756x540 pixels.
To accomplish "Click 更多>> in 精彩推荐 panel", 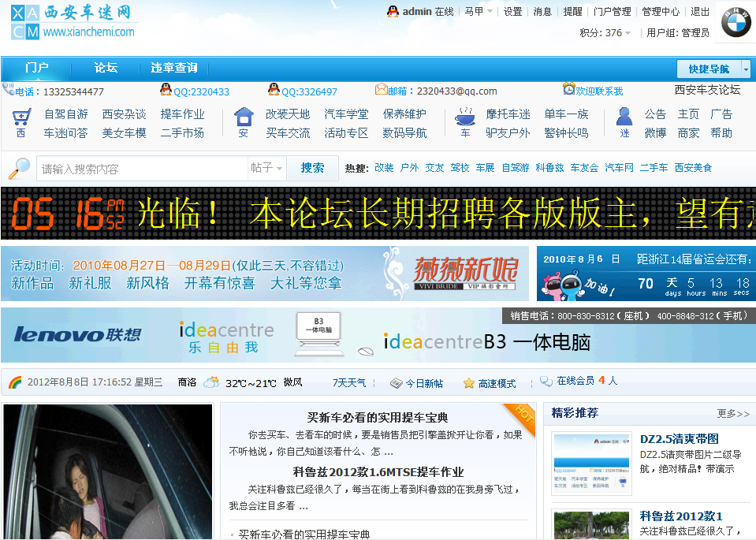I will coord(733,414).
